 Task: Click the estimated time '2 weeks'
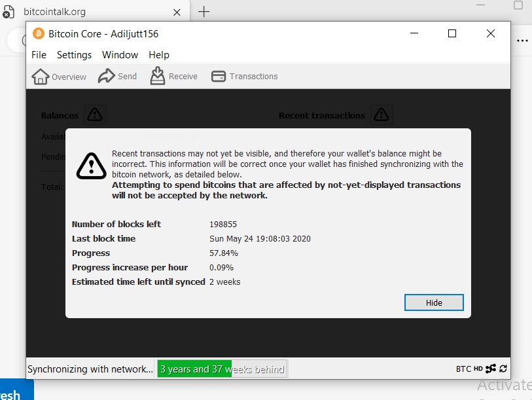click(x=224, y=282)
